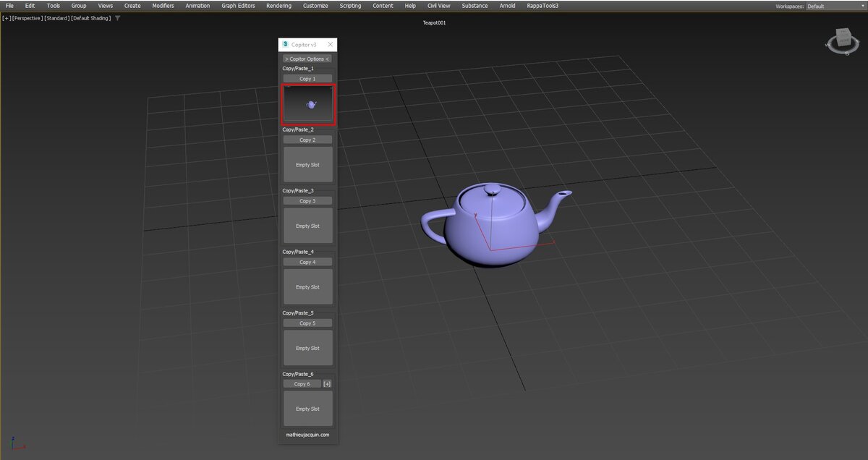Open the Edit menu
The image size is (868, 460).
30,6
